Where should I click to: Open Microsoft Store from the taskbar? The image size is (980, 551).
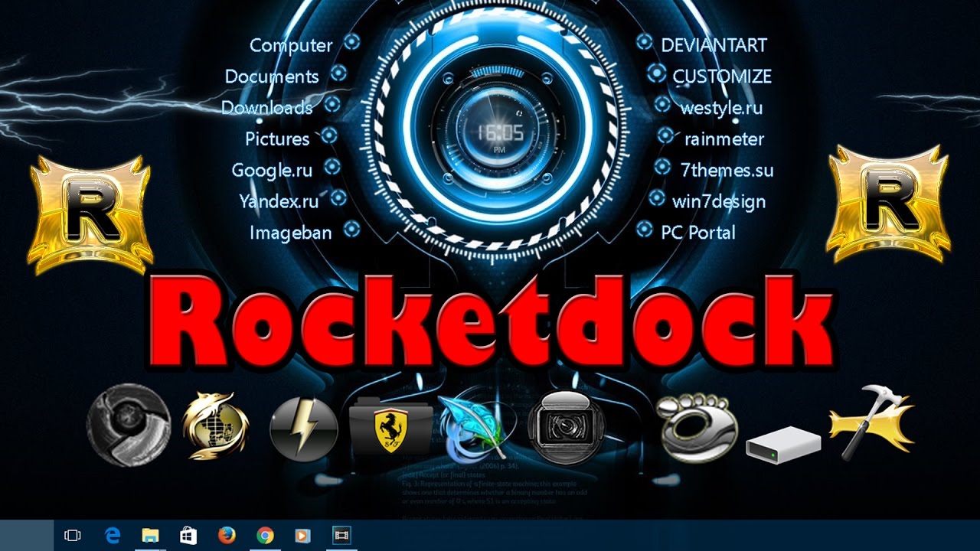pos(188,536)
